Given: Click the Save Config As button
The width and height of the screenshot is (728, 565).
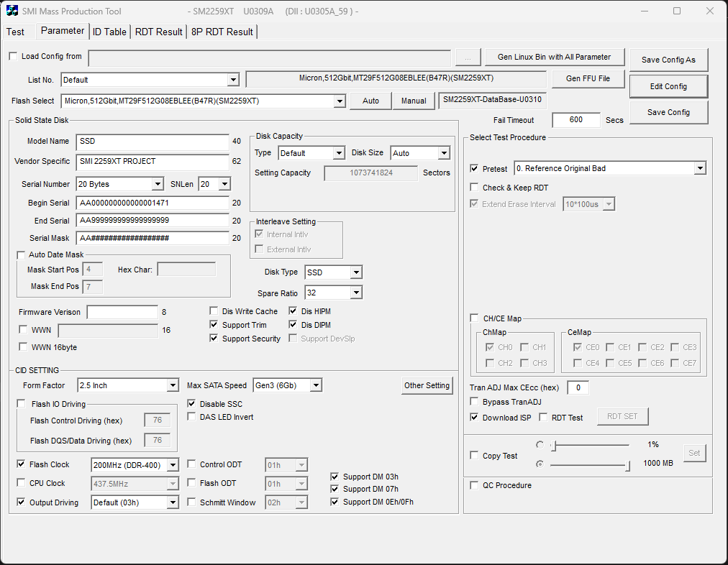Looking at the screenshot, I should (x=668, y=60).
